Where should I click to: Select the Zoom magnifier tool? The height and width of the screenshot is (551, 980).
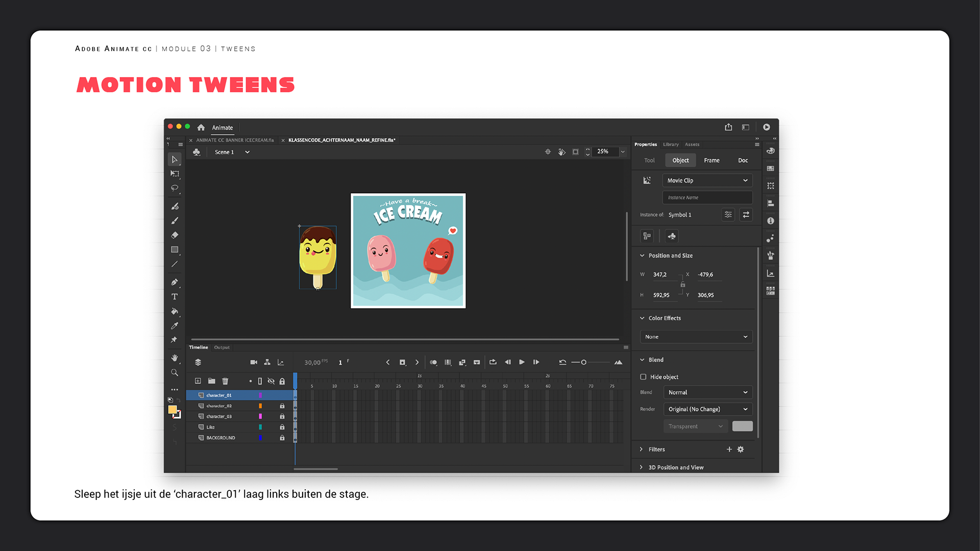175,373
